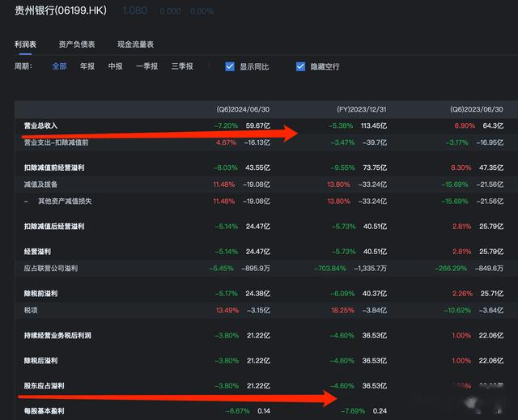Uncheck the 显示同比 checkbox
This screenshot has width=518, height=420.
click(230, 66)
